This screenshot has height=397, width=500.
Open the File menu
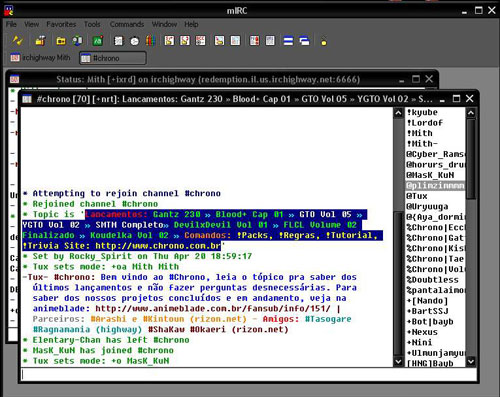[x=11, y=24]
